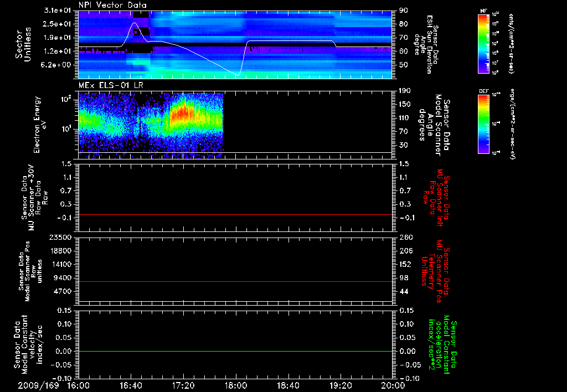This screenshot has height=392, width=567.
Task: Click the "9400" scanner position tick
Action: (x=62, y=278)
